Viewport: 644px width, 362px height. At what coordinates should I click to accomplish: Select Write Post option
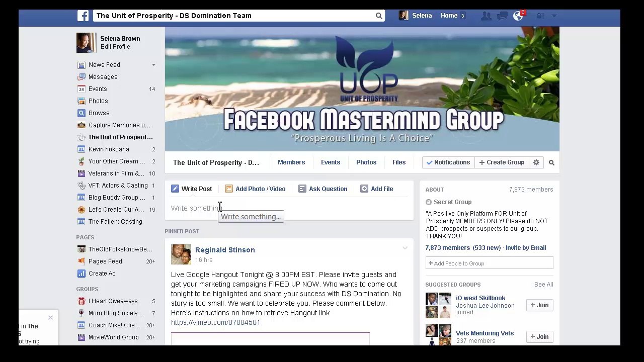click(192, 189)
